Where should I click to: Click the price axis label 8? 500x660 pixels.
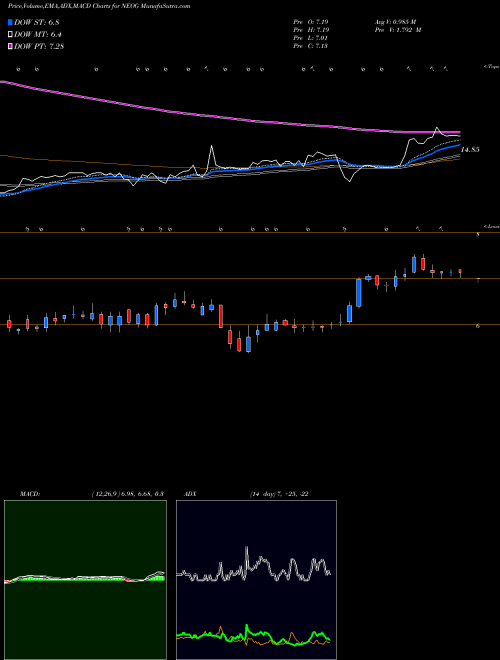click(x=478, y=235)
